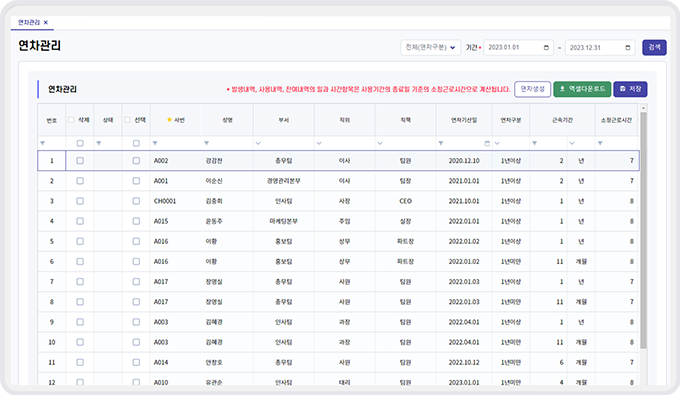
Task: Select the date cell 2022.10.12
Action: [x=464, y=362]
